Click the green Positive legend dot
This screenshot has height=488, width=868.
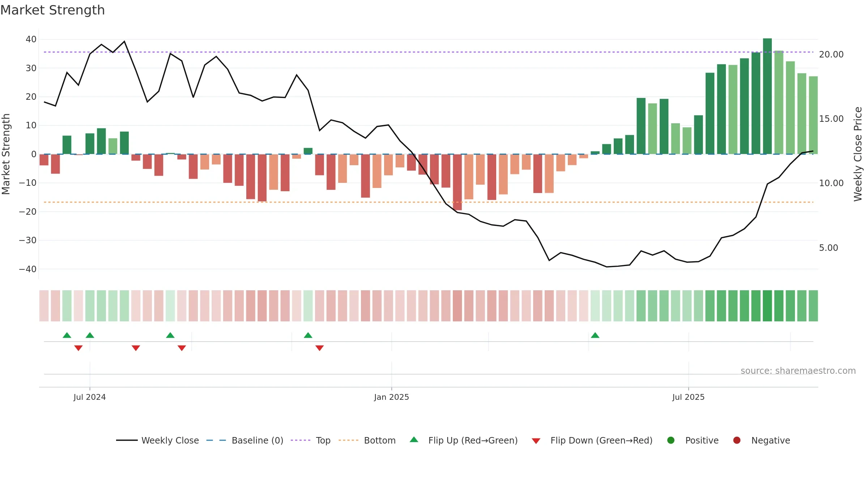pos(671,440)
